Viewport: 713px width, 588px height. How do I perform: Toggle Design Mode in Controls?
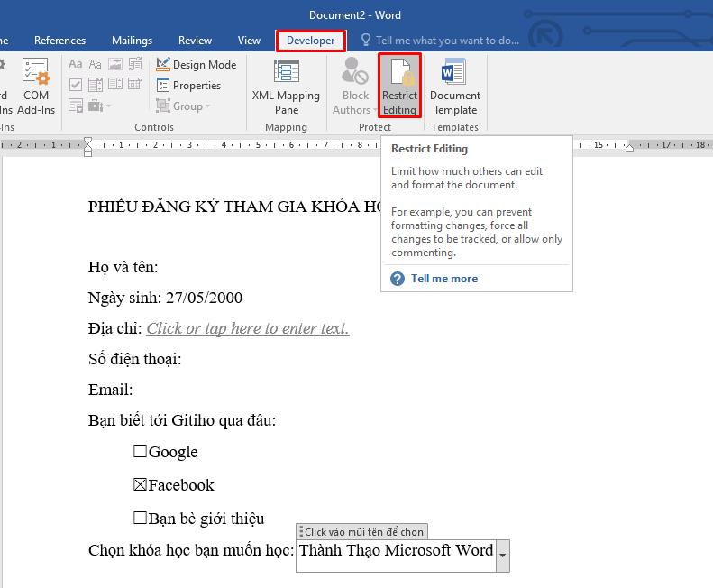(196, 65)
